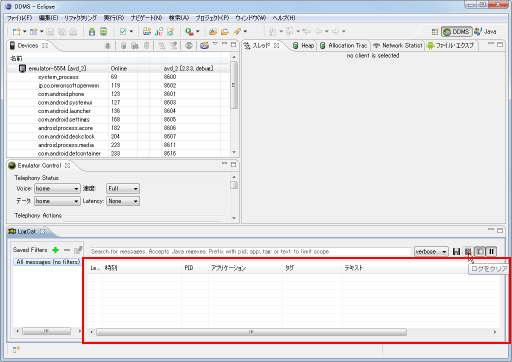The width and height of the screenshot is (512, 362).
Task: Click the Saved Filters horizontal scrollbar
Action: point(46,331)
